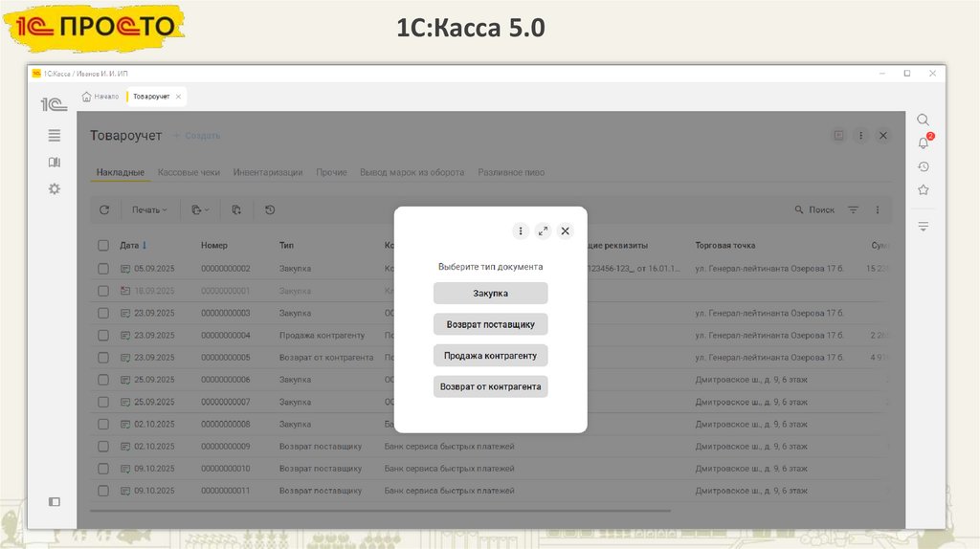
Task: Select date cell 02.10.2025 in row 0000000009
Action: pyautogui.click(x=154, y=447)
